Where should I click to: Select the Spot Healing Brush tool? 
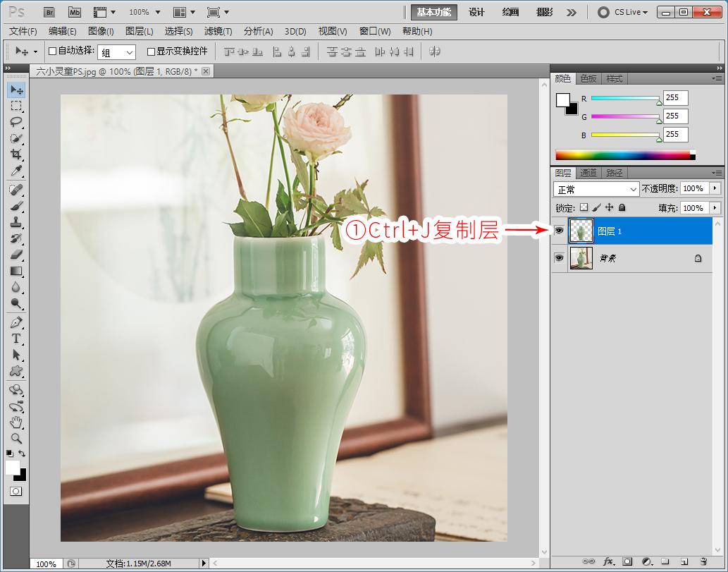[16, 190]
